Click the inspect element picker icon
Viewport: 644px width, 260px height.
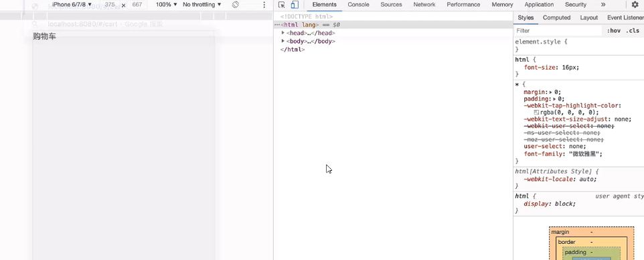(281, 5)
